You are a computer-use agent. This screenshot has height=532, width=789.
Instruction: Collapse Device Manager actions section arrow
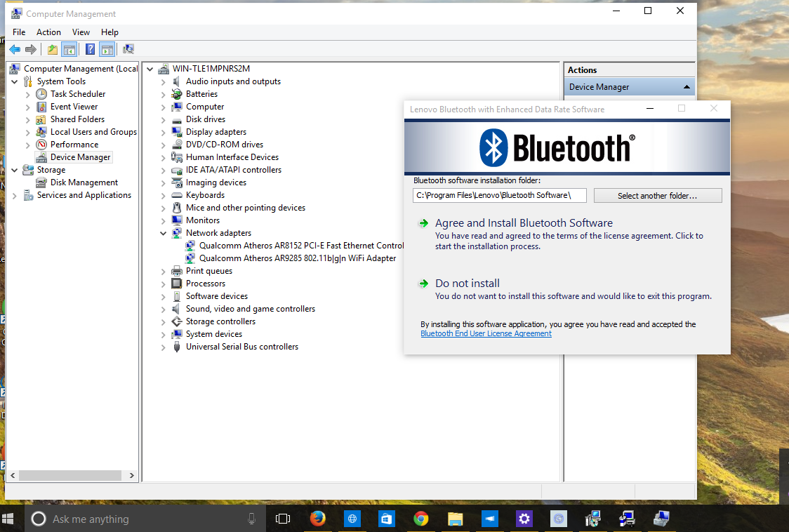pyautogui.click(x=687, y=87)
